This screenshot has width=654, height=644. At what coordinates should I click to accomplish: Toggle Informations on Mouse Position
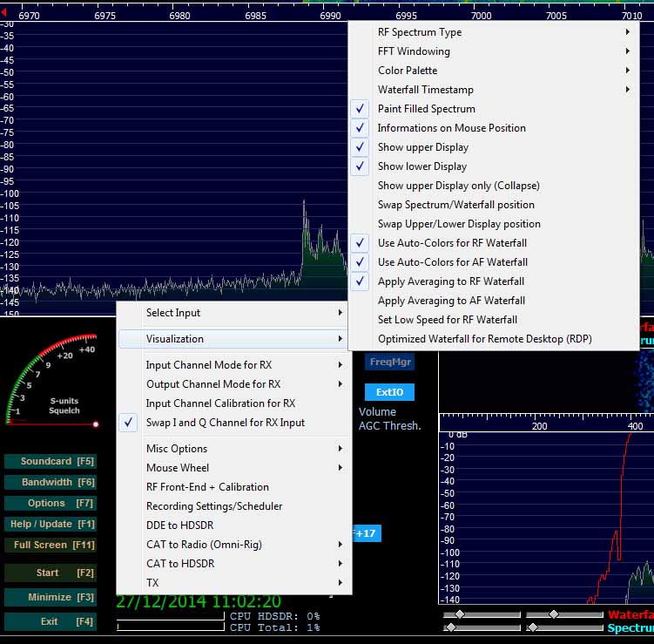(494, 128)
